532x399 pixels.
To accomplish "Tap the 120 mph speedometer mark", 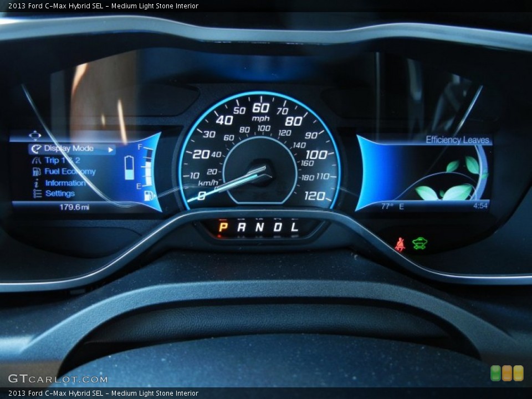I will [315, 196].
